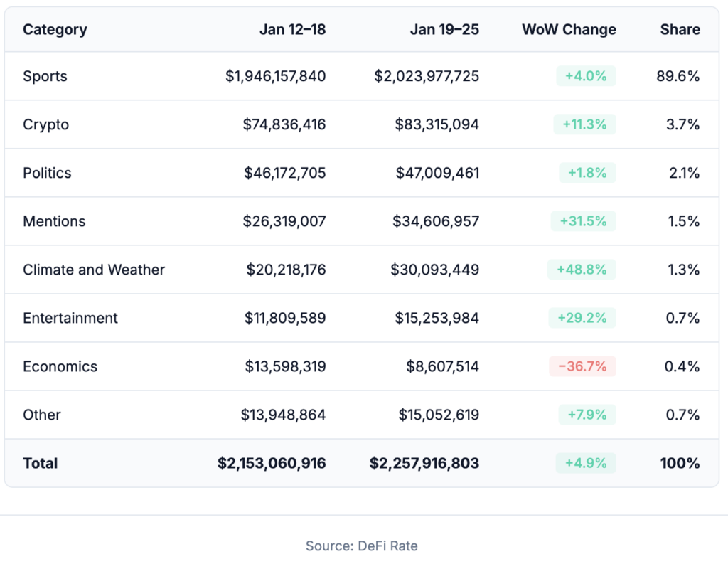Select the Entertainment +29.2% badge

pos(582,318)
